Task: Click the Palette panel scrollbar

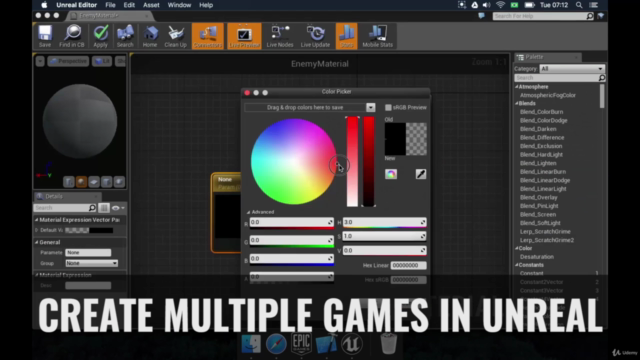Action: [x=602, y=96]
